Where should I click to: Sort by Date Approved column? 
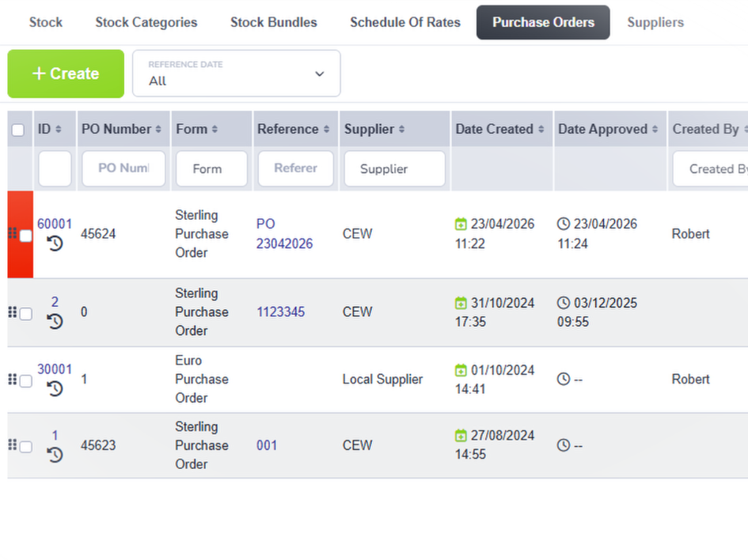[x=655, y=129]
